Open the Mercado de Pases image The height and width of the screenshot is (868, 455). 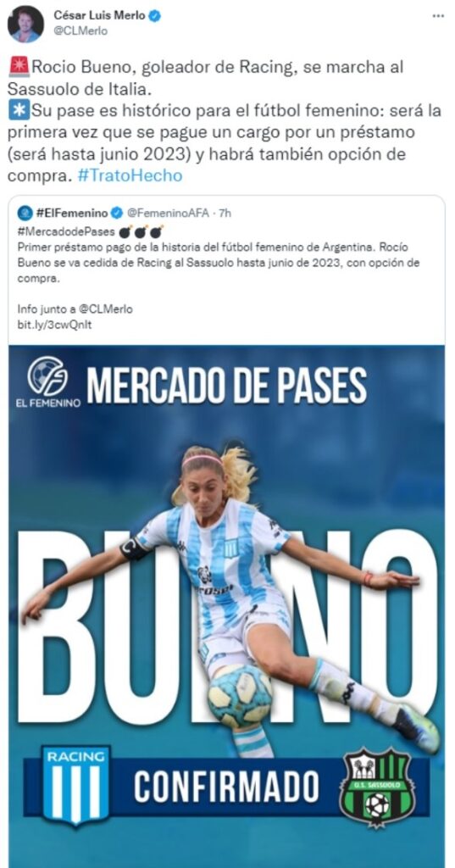tap(226, 606)
